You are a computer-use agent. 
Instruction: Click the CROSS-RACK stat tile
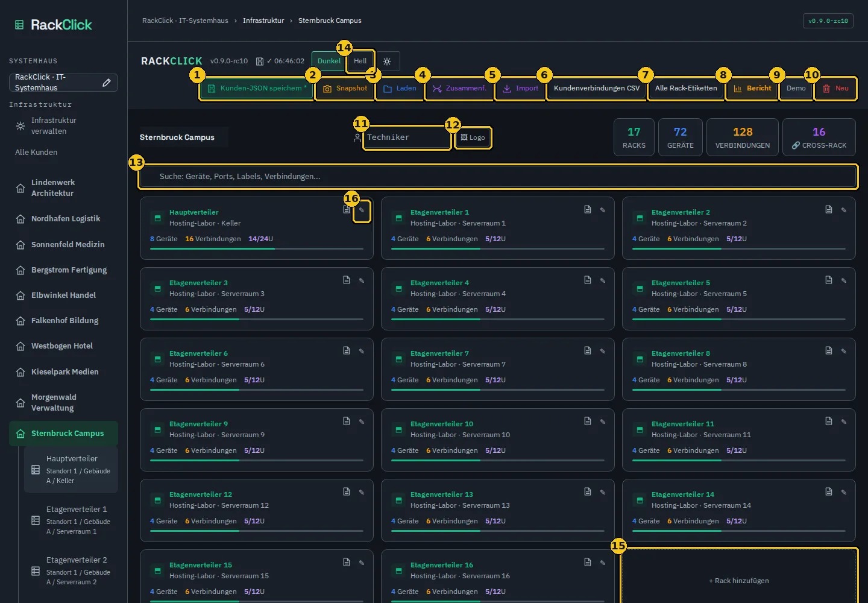(x=819, y=137)
